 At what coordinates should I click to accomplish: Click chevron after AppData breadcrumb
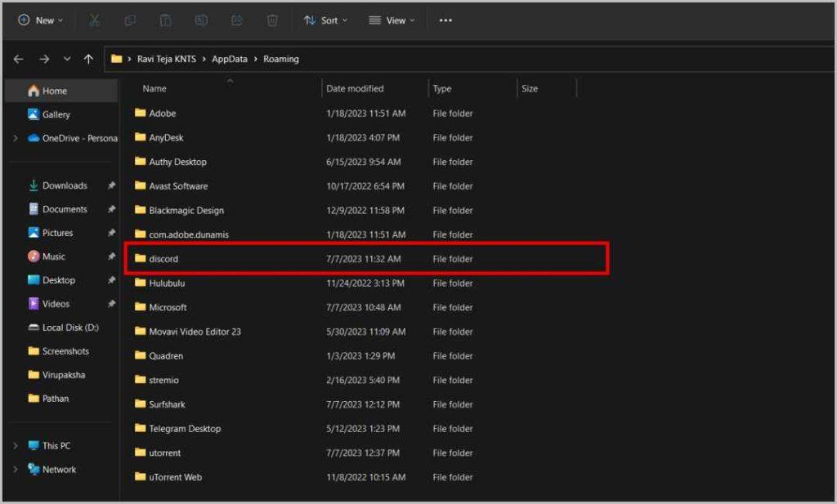tap(255, 59)
